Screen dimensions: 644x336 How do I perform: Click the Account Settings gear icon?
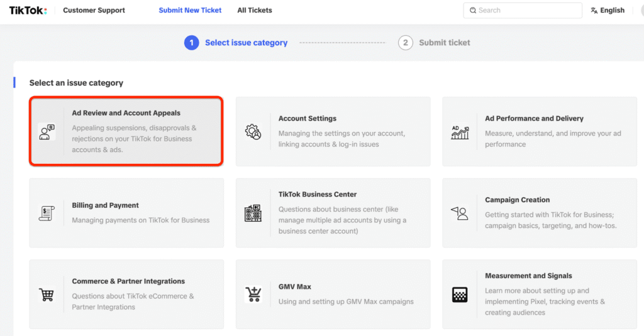pyautogui.click(x=253, y=132)
